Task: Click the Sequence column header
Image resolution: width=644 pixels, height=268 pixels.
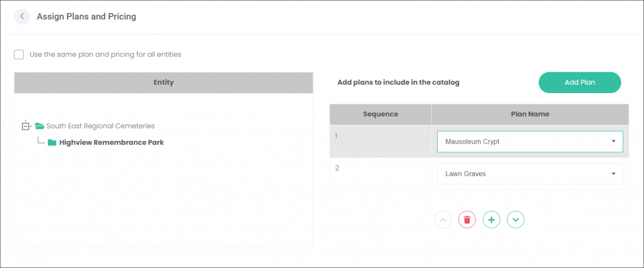Action: 380,114
